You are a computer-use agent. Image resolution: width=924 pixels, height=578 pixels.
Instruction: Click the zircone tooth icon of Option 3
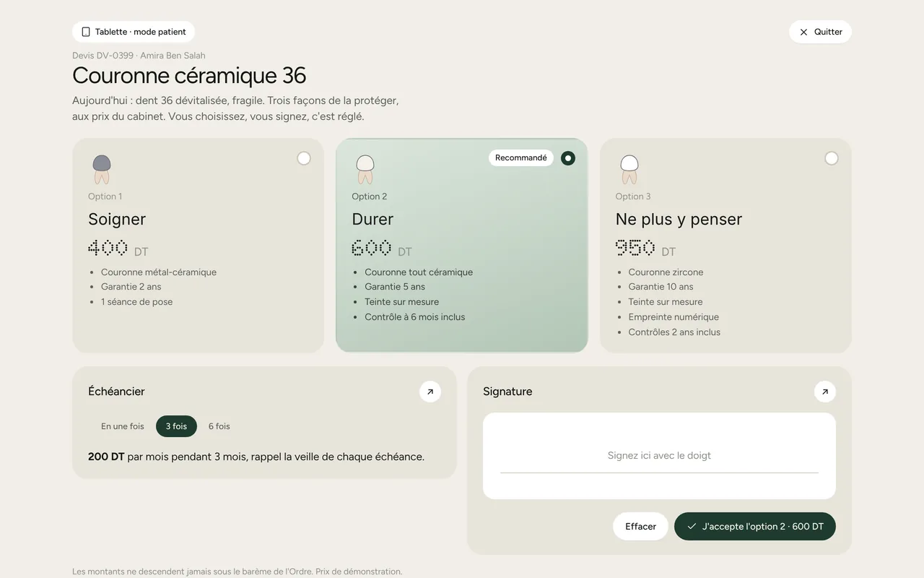tap(629, 169)
